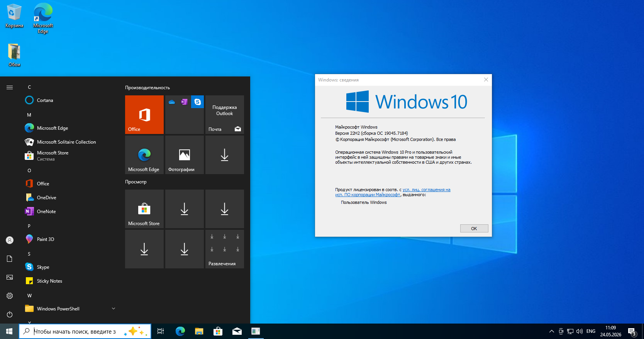The width and height of the screenshot is (644, 339).
Task: Open Microsoft Store from the taskbar
Action: 218,331
